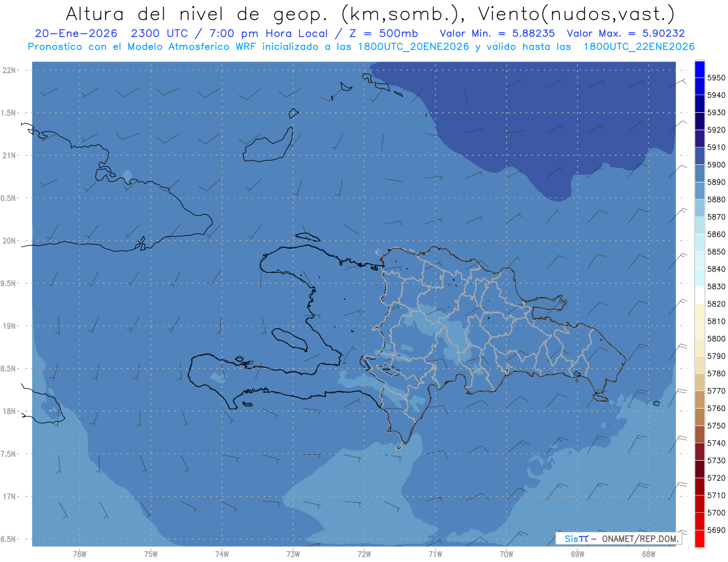Click the '5780' legend value
This screenshot has height=562, width=728.
[716, 373]
